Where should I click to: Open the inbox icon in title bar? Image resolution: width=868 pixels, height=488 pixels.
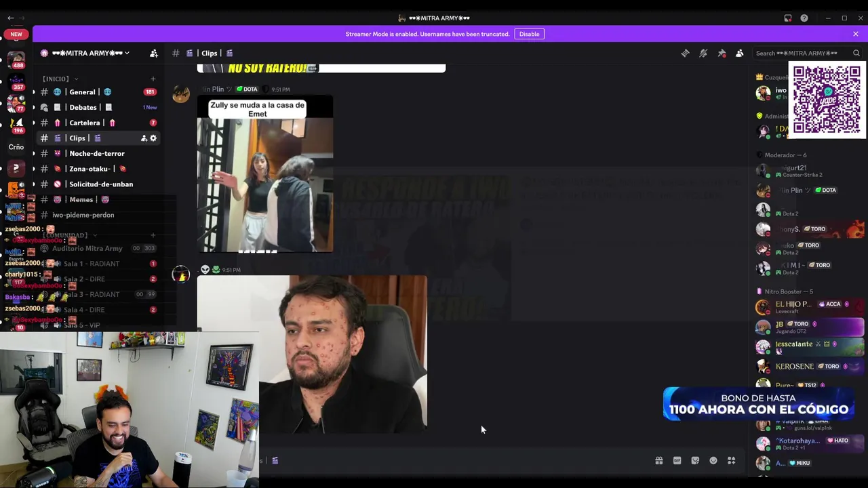(x=788, y=18)
